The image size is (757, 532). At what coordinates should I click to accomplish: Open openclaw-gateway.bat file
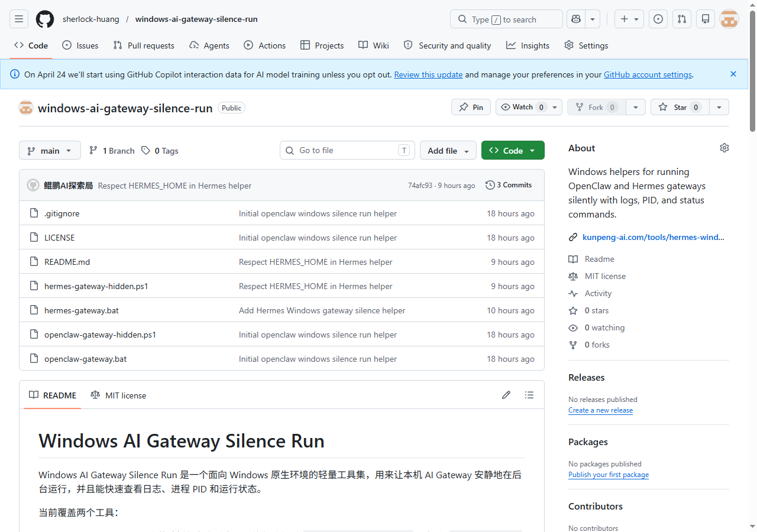coord(85,359)
